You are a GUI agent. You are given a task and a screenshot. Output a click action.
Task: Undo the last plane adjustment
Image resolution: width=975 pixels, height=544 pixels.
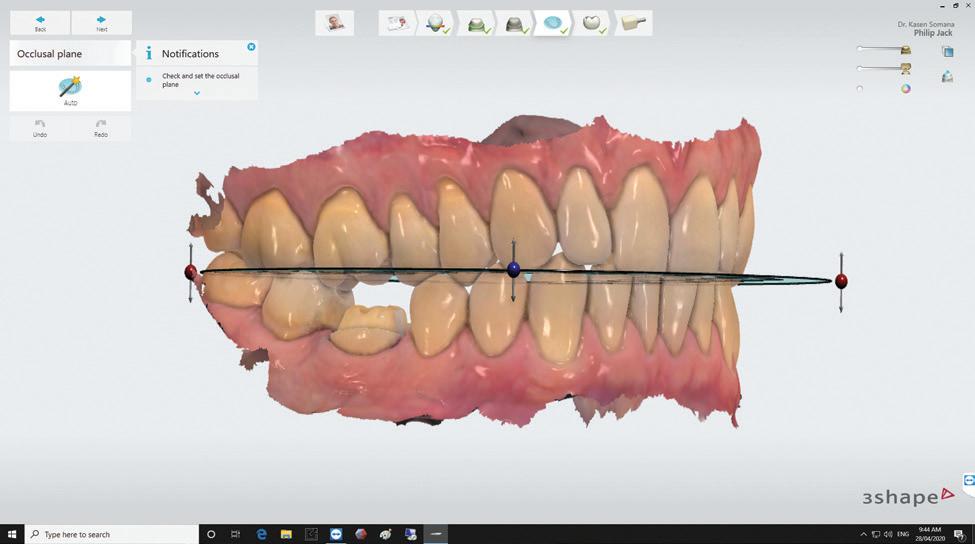point(40,128)
